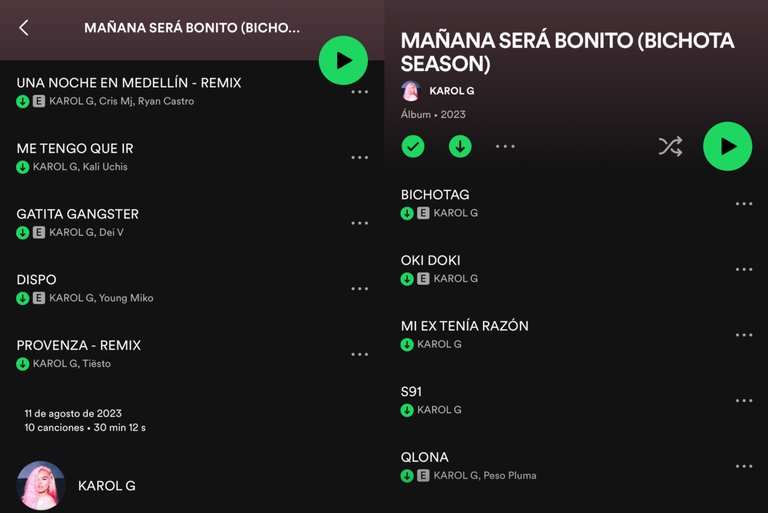The image size is (768, 513).
Task: Open KAROL G artist link under album title
Action: pos(451,91)
